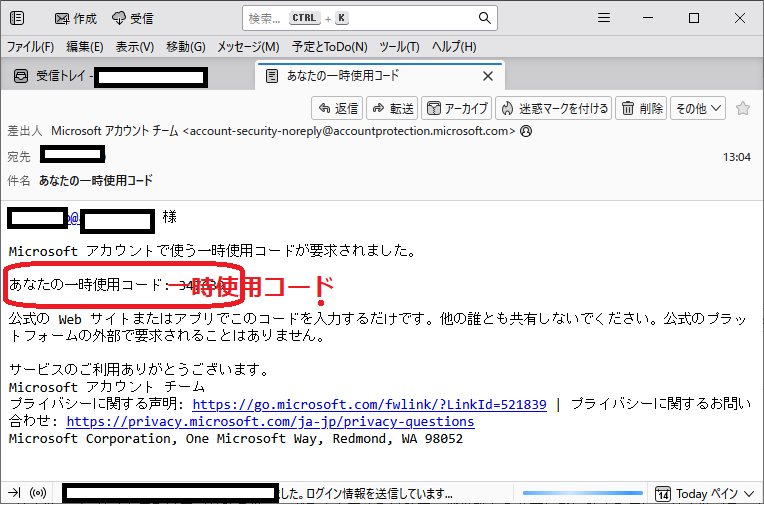Open the spaces toolbar icon at top-left
This screenshot has width=764, height=505.
[17, 18]
